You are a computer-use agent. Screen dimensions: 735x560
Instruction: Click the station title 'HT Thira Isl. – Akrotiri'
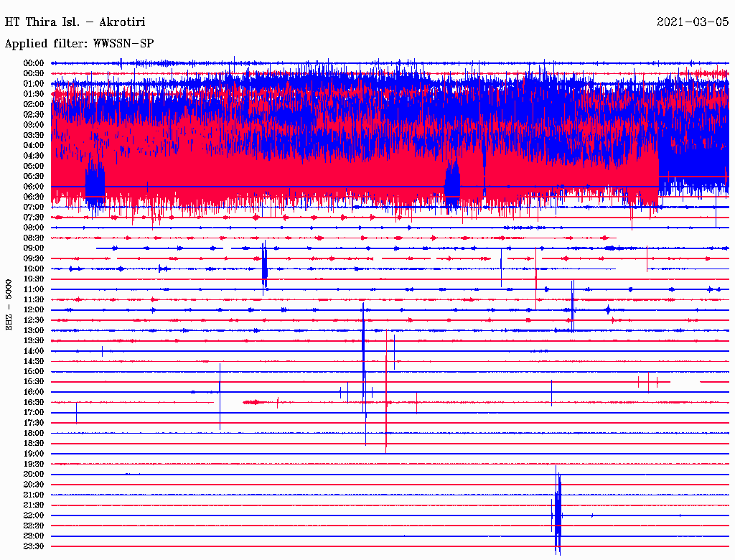pos(75,22)
